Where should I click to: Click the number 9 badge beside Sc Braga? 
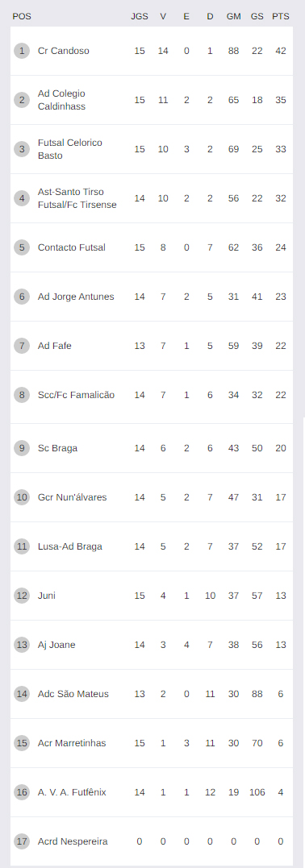22,448
